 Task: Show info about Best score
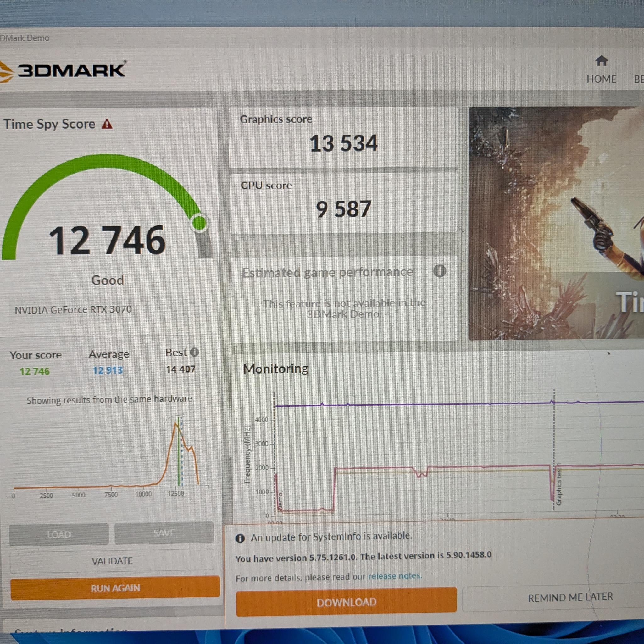click(194, 352)
